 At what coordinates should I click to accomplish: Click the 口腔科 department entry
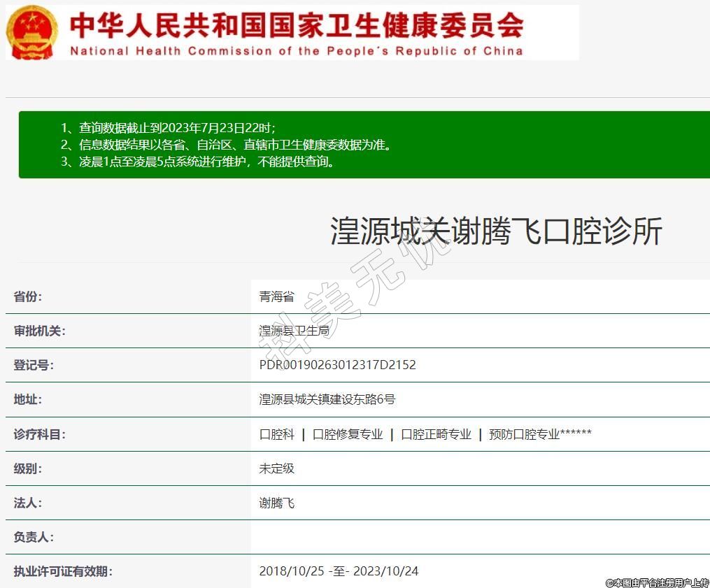click(277, 434)
